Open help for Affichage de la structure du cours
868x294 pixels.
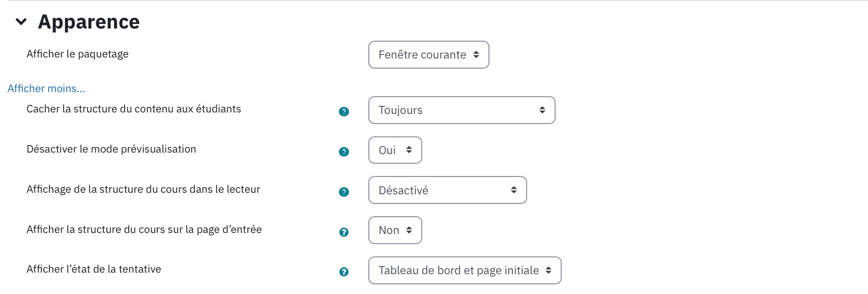click(344, 192)
